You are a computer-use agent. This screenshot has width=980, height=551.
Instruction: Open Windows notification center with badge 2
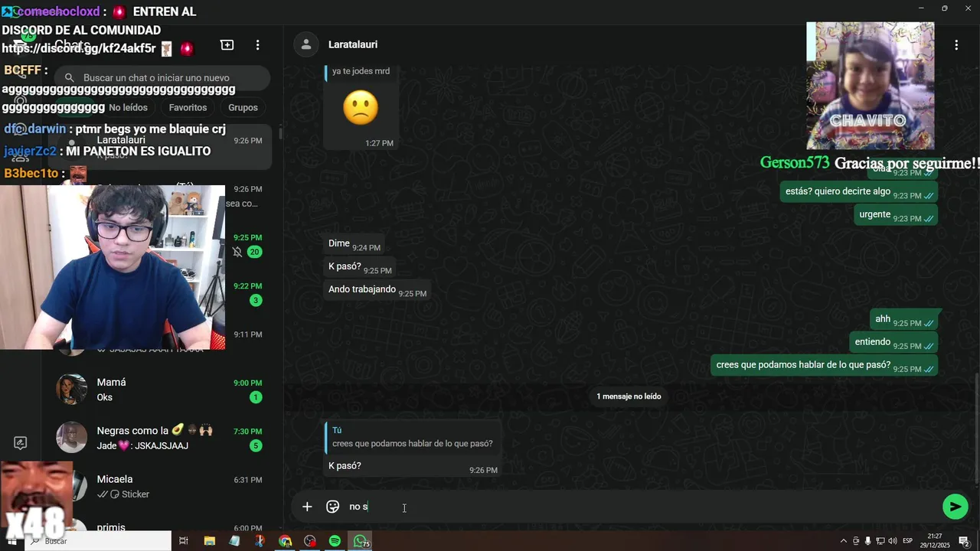[964, 541]
